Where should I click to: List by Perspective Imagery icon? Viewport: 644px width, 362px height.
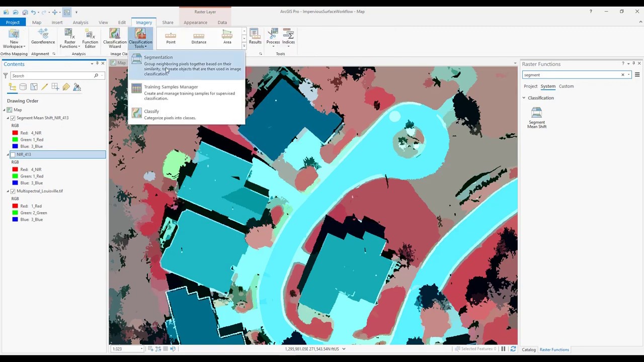(x=77, y=87)
